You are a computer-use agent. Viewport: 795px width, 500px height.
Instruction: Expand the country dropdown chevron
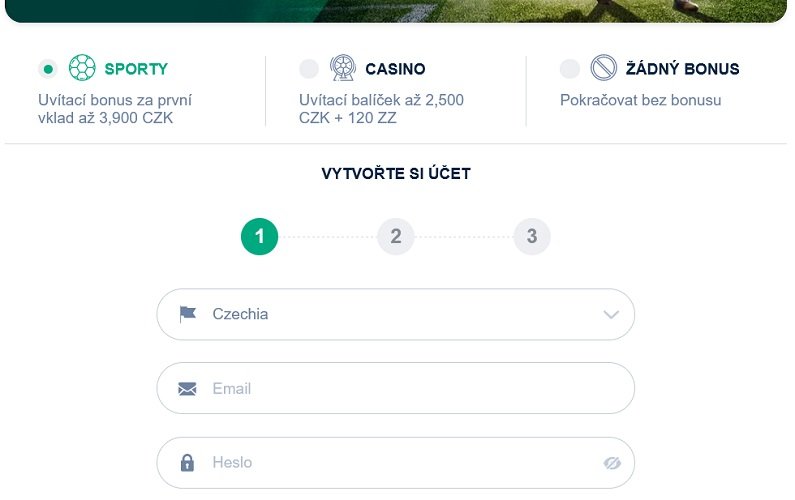pyautogui.click(x=612, y=315)
